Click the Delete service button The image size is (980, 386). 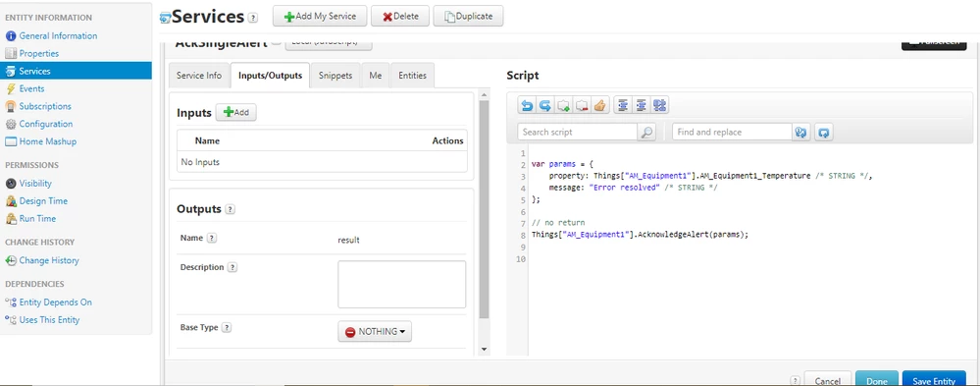pyautogui.click(x=400, y=17)
